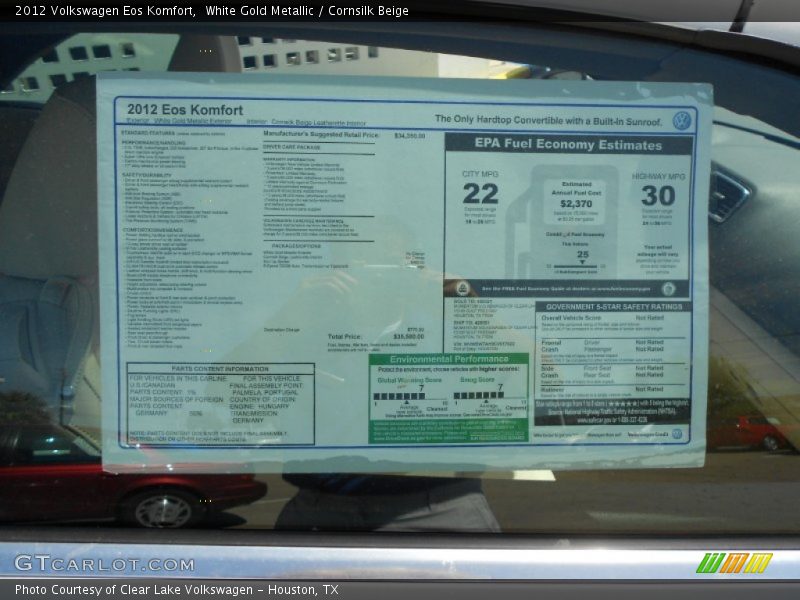This screenshot has height=600, width=800.
Task: Click the Government 5-Star Safety Ratings header
Action: (x=613, y=307)
